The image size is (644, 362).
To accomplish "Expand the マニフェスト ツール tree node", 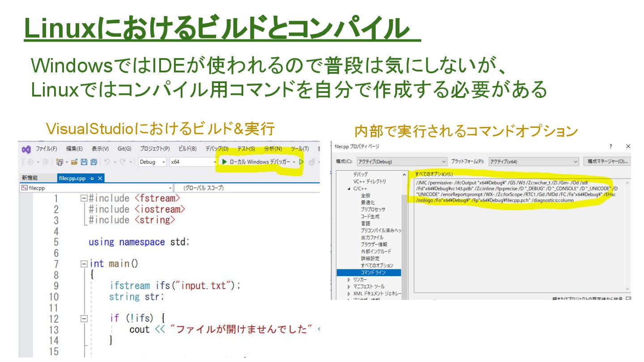I will [349, 286].
